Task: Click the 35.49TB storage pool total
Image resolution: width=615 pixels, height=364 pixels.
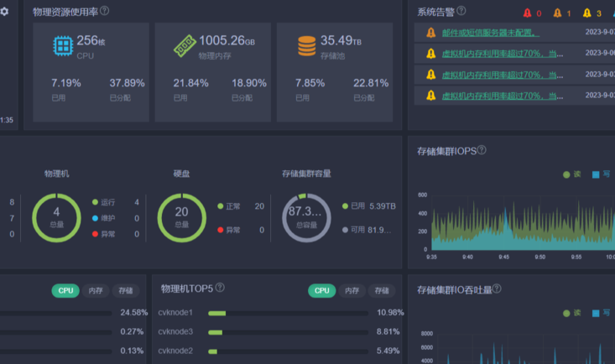Action: [x=341, y=40]
